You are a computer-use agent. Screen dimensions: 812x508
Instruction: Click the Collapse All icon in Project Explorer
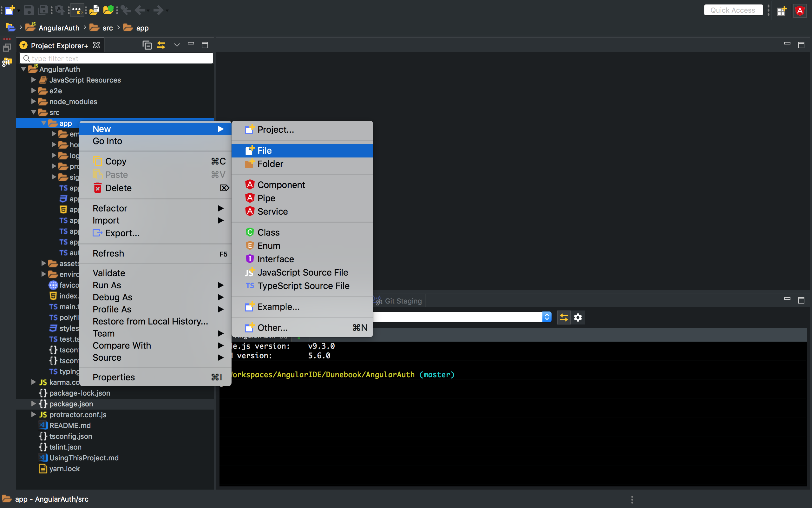(x=147, y=45)
